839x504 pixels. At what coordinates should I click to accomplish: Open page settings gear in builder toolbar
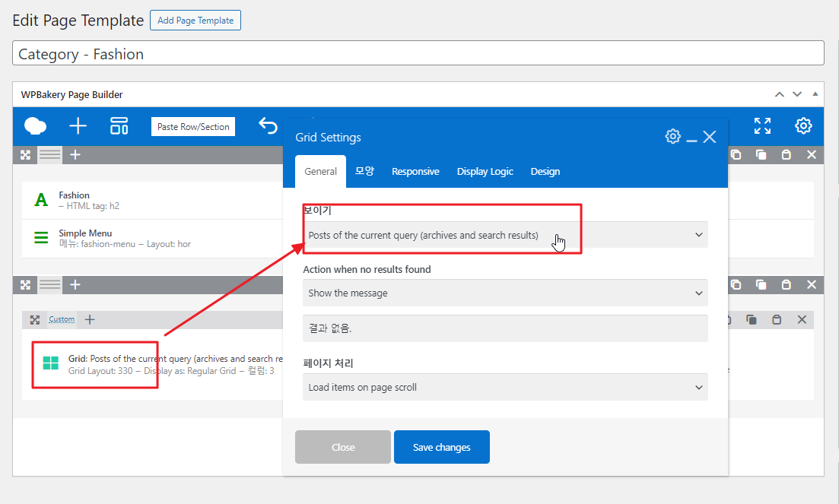(803, 126)
